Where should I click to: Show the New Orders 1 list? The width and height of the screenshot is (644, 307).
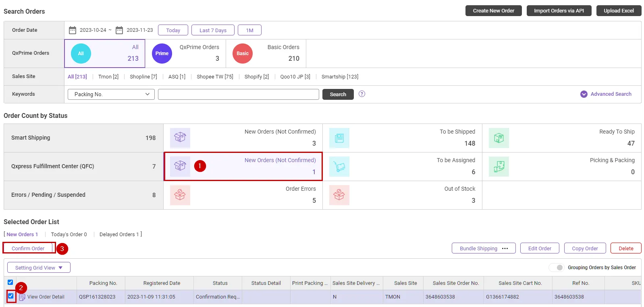[22, 235]
